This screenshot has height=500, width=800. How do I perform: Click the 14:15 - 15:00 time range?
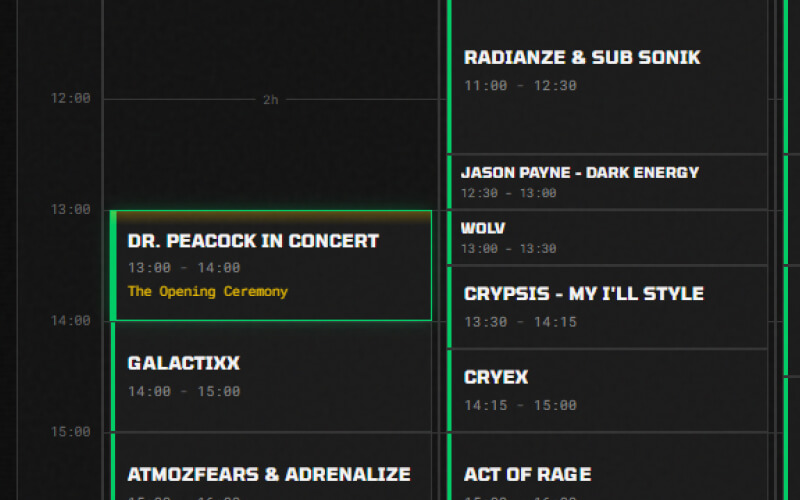point(520,405)
